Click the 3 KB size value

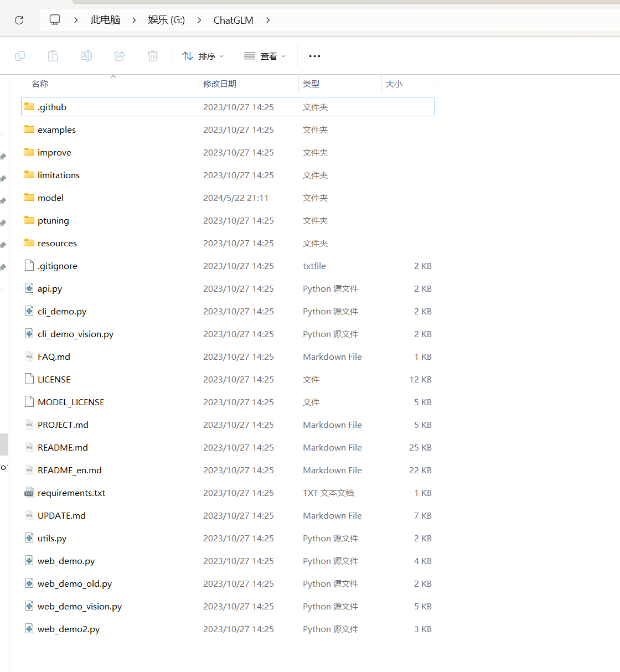pyautogui.click(x=423, y=629)
